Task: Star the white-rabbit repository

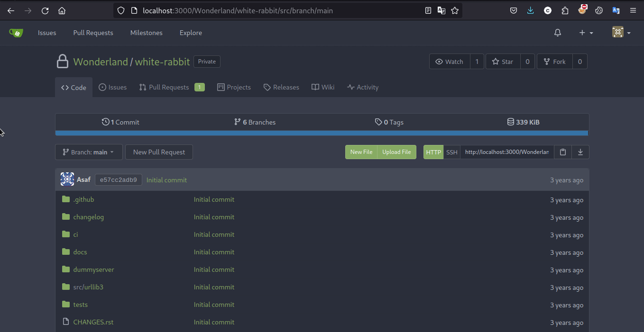Action: [x=503, y=62]
